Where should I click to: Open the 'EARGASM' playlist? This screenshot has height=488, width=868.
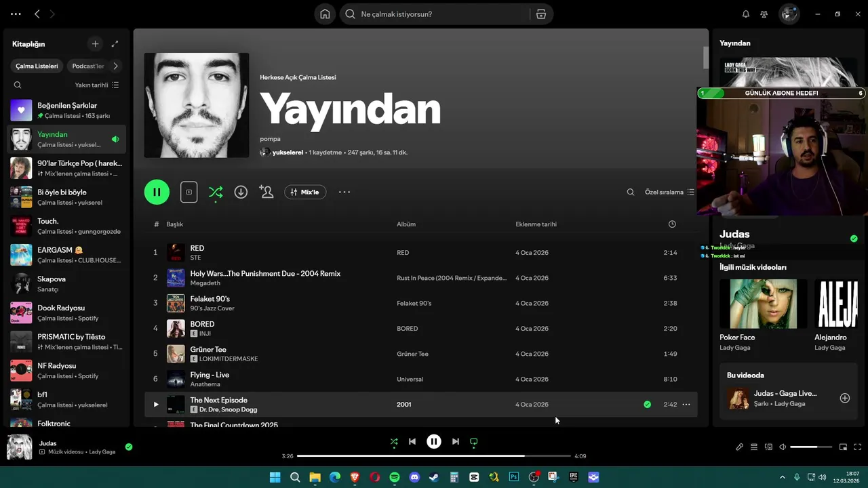(x=66, y=255)
